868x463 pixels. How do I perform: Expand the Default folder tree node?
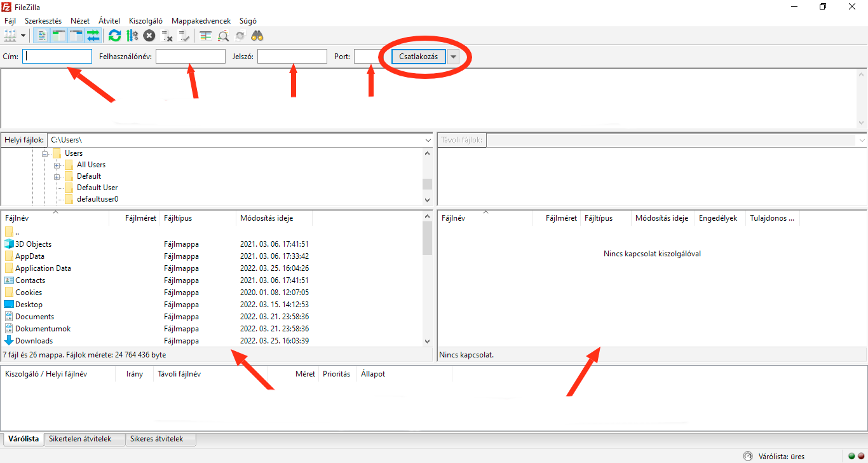58,176
